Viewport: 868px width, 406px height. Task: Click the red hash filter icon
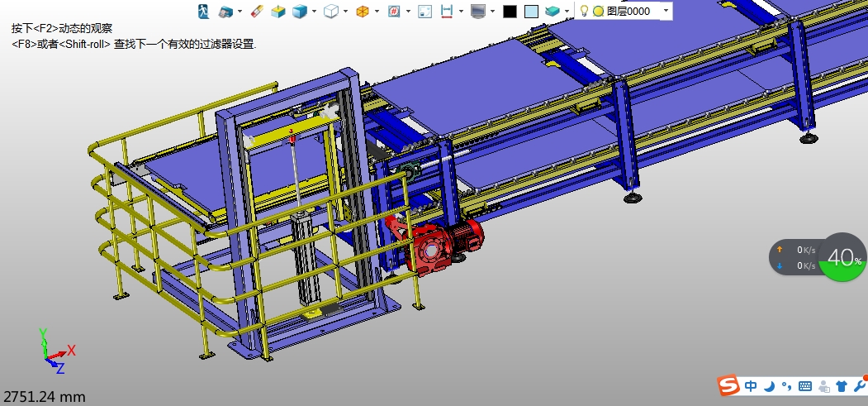click(394, 12)
